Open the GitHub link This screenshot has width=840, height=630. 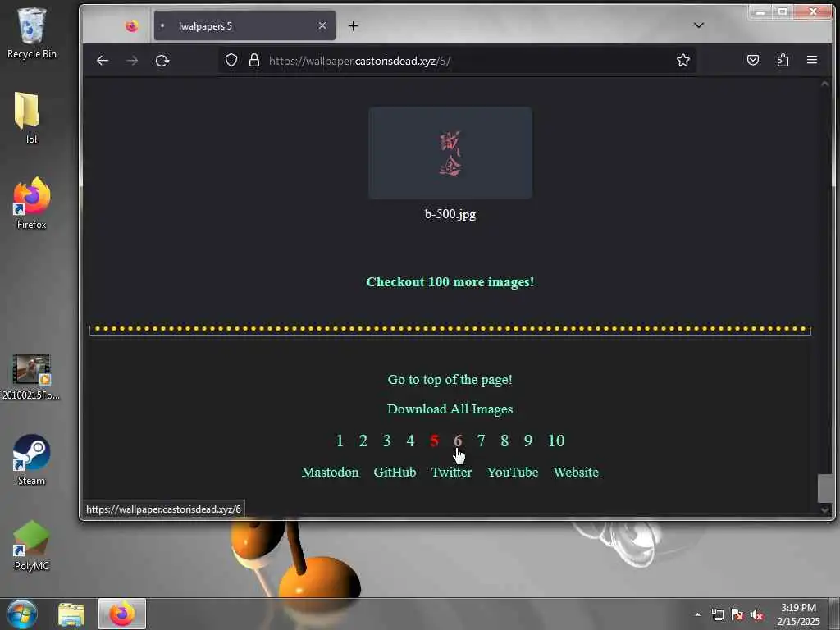395,472
